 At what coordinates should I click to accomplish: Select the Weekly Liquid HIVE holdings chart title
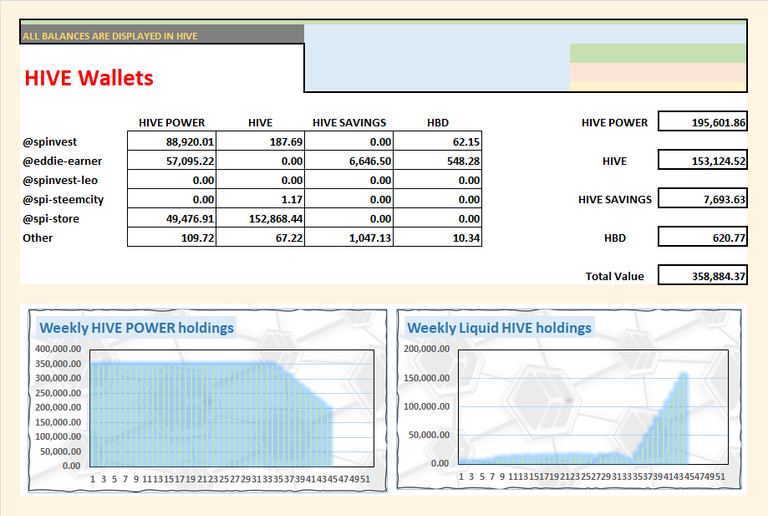(x=499, y=328)
